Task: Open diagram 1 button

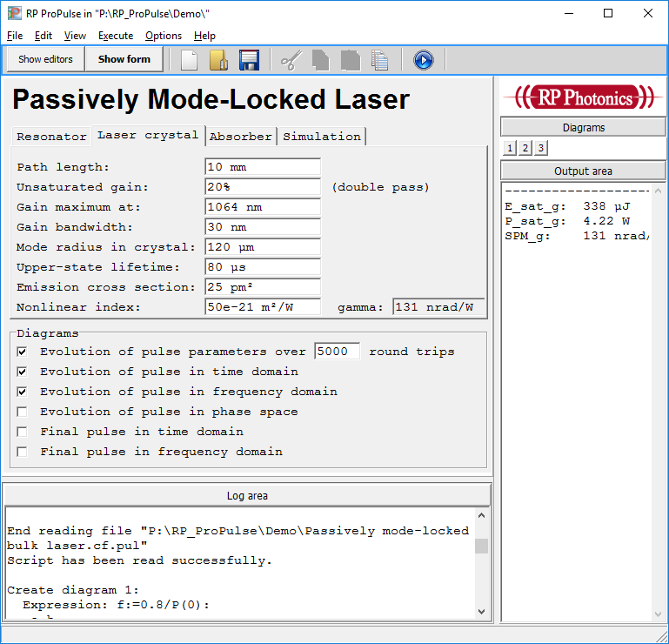Action: 510,148
